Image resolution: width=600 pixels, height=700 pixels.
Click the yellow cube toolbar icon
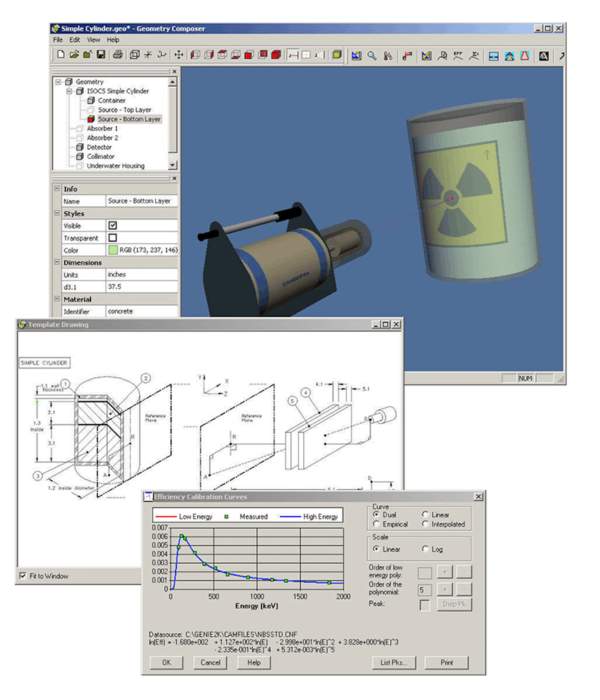[x=337, y=54]
